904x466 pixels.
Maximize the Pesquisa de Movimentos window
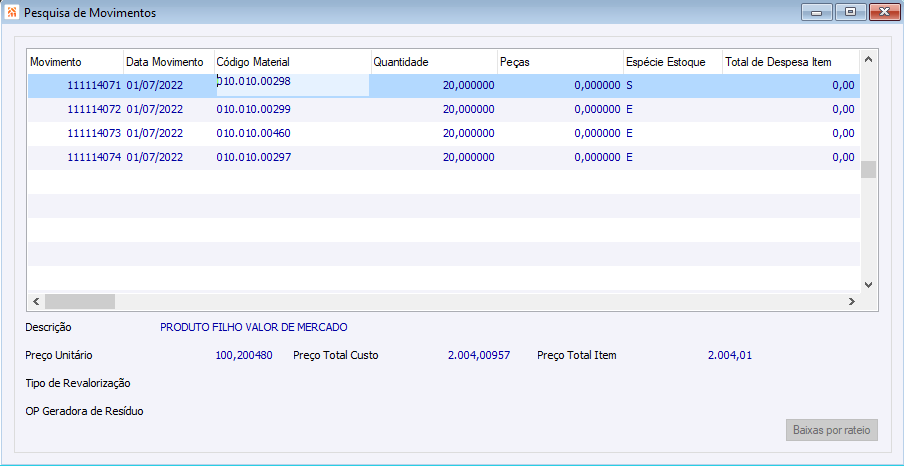[x=851, y=12]
